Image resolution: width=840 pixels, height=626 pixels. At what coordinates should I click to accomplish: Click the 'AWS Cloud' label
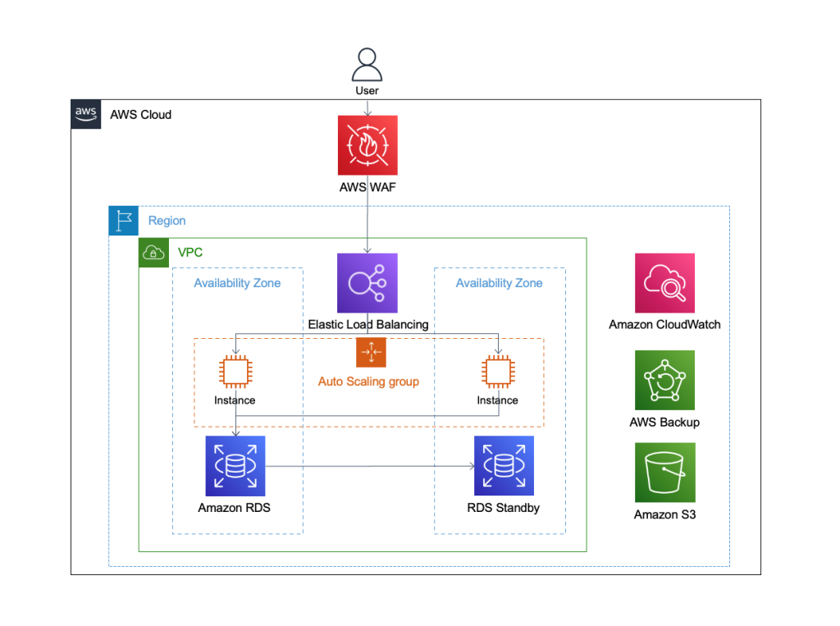click(141, 115)
